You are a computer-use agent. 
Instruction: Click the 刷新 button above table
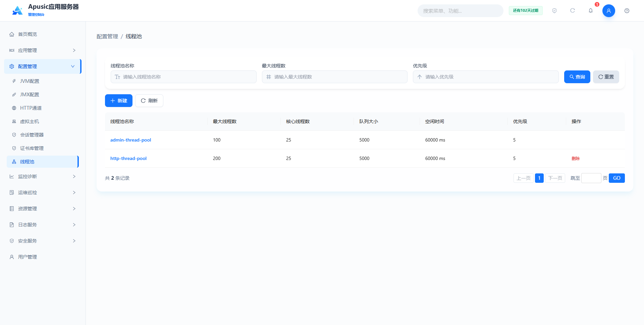click(x=149, y=101)
